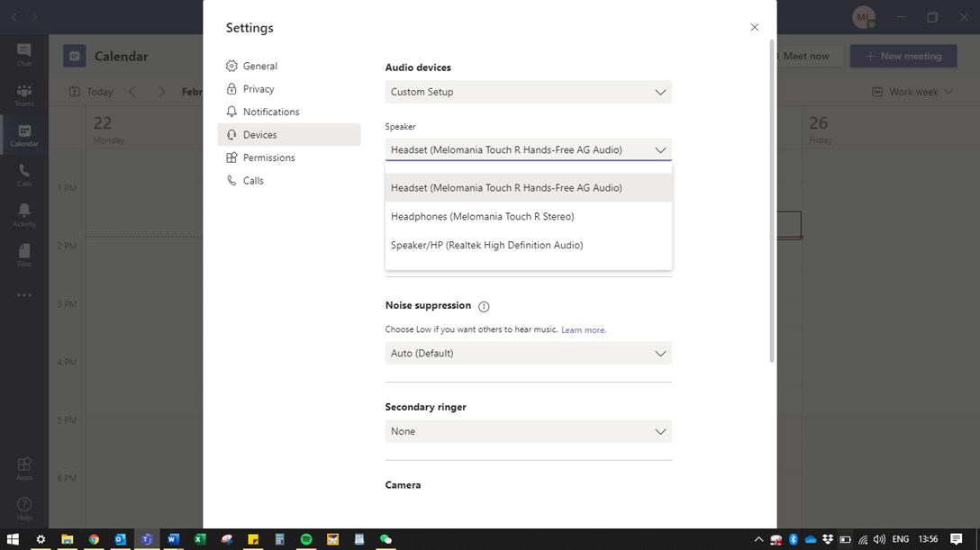Expand the Audio devices Custom Setup dropdown
The height and width of the screenshot is (550, 980).
coord(528,92)
